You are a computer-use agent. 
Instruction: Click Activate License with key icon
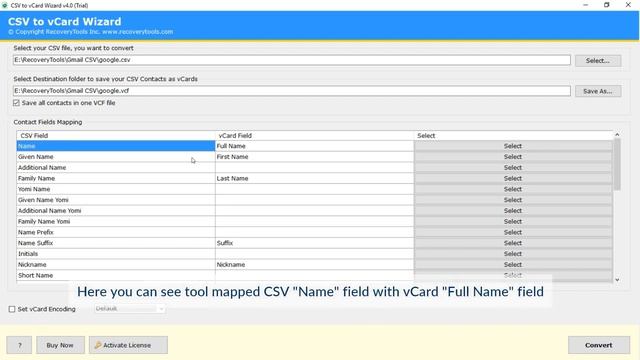coord(128,345)
